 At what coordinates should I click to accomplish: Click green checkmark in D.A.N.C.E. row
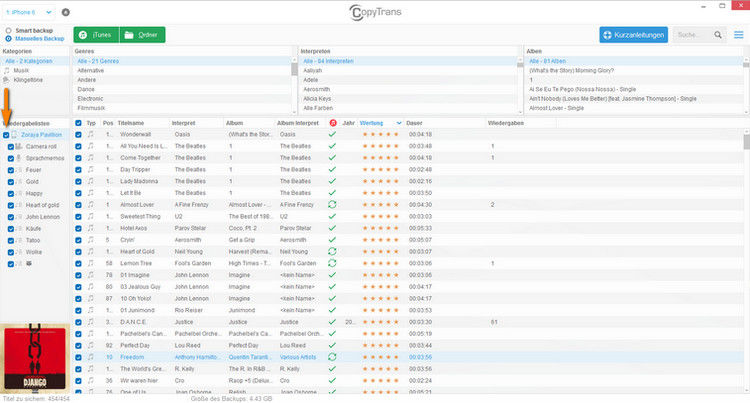pos(332,322)
